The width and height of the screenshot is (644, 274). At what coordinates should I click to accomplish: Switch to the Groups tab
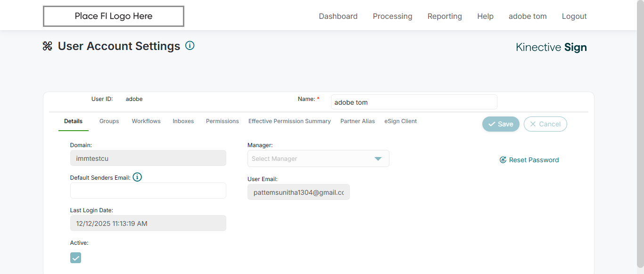click(109, 121)
